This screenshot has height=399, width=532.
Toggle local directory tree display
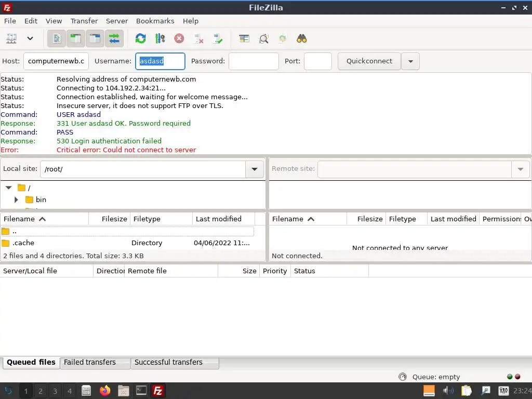pos(76,38)
